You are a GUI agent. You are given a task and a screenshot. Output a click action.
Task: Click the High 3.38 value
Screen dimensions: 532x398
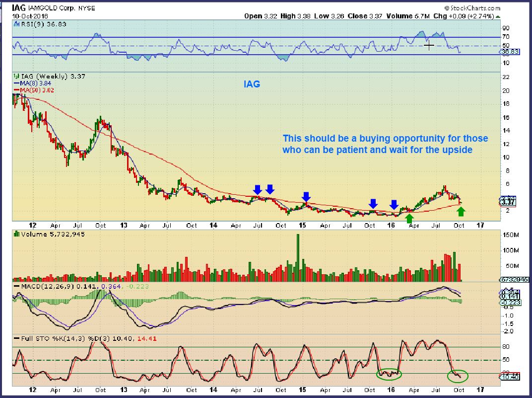[x=295, y=16]
